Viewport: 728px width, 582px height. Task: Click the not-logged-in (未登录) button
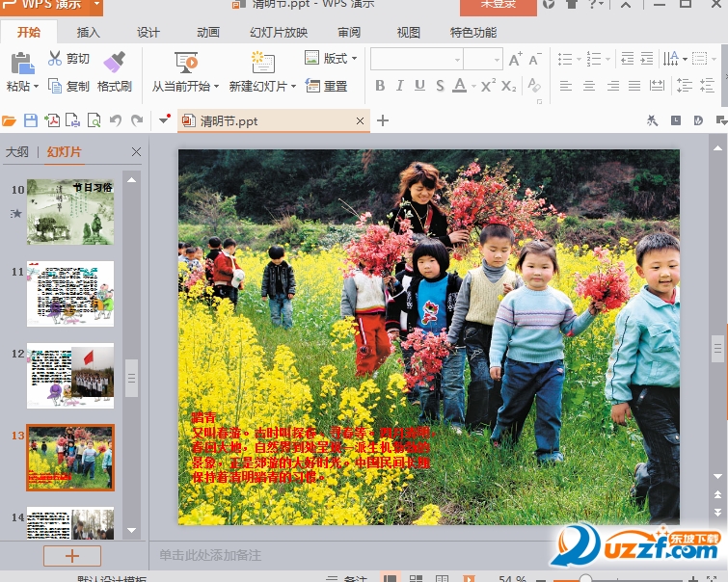tap(499, 7)
